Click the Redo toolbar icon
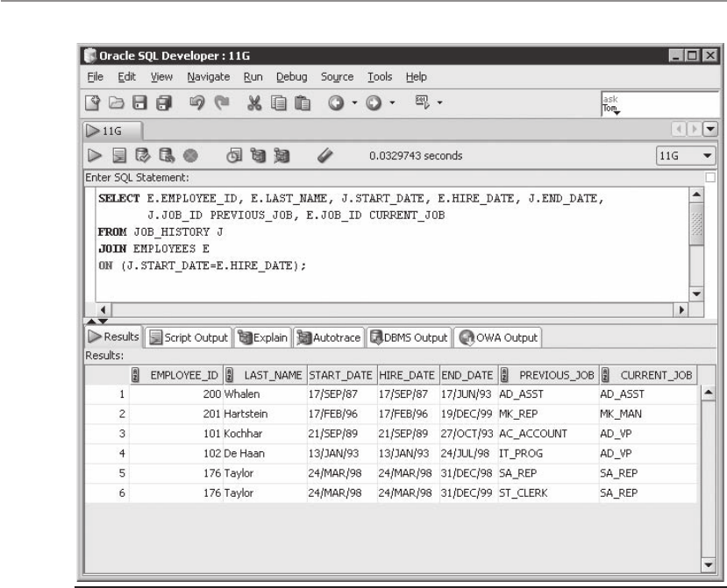The height and width of the screenshot is (588, 727). click(222, 103)
